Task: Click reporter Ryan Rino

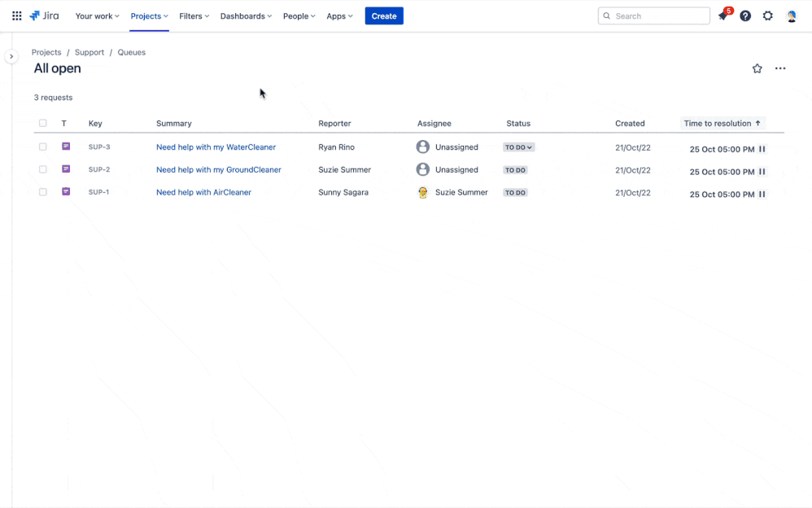Action: click(x=337, y=147)
